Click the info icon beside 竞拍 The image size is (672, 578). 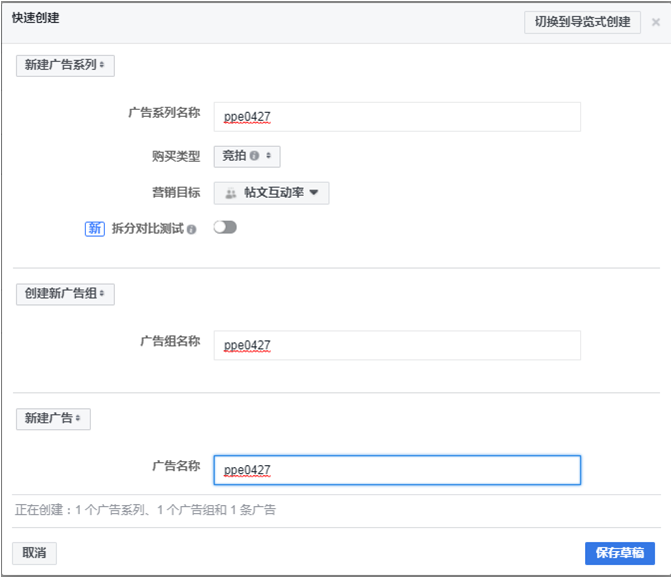pos(254,156)
